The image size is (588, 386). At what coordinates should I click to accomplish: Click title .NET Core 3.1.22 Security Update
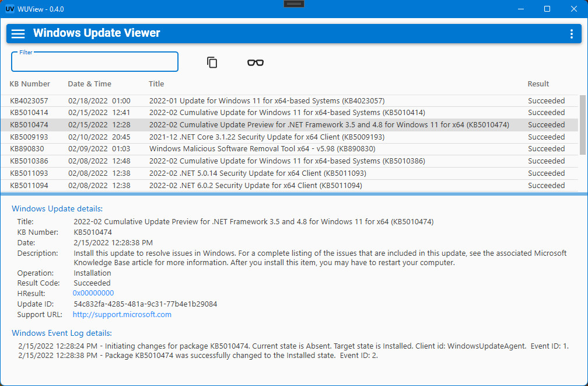tap(267, 137)
